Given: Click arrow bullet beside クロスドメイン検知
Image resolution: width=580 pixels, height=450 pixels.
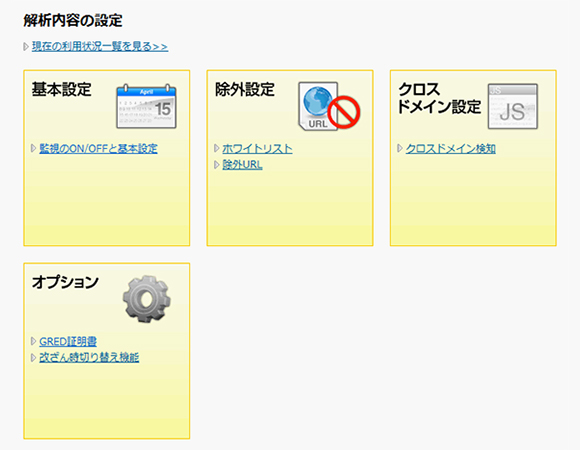Looking at the screenshot, I should (400, 149).
